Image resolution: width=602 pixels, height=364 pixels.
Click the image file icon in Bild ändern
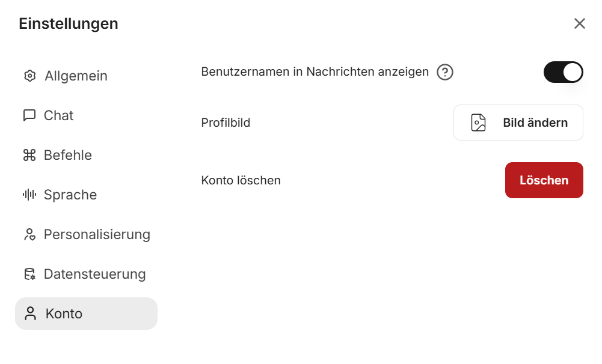click(478, 123)
